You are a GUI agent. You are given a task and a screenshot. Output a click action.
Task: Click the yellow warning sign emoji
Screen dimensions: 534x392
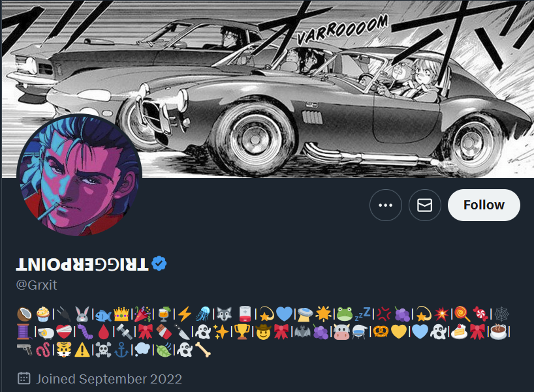tap(82, 350)
